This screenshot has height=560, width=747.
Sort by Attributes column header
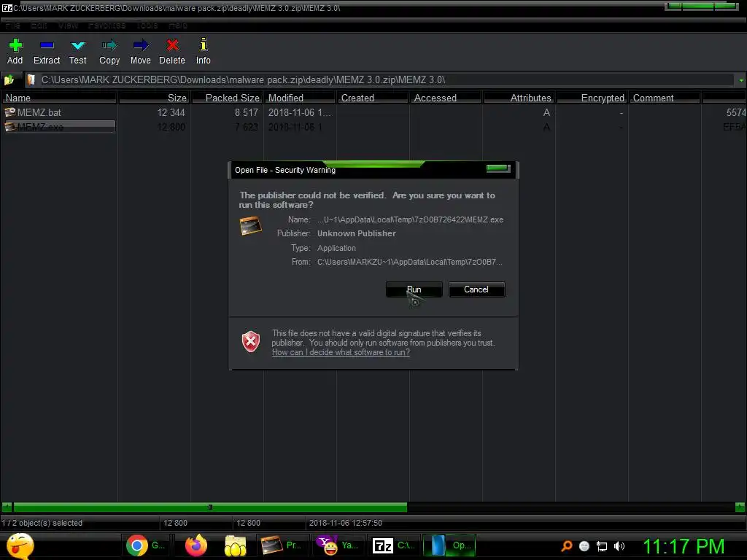click(519, 98)
